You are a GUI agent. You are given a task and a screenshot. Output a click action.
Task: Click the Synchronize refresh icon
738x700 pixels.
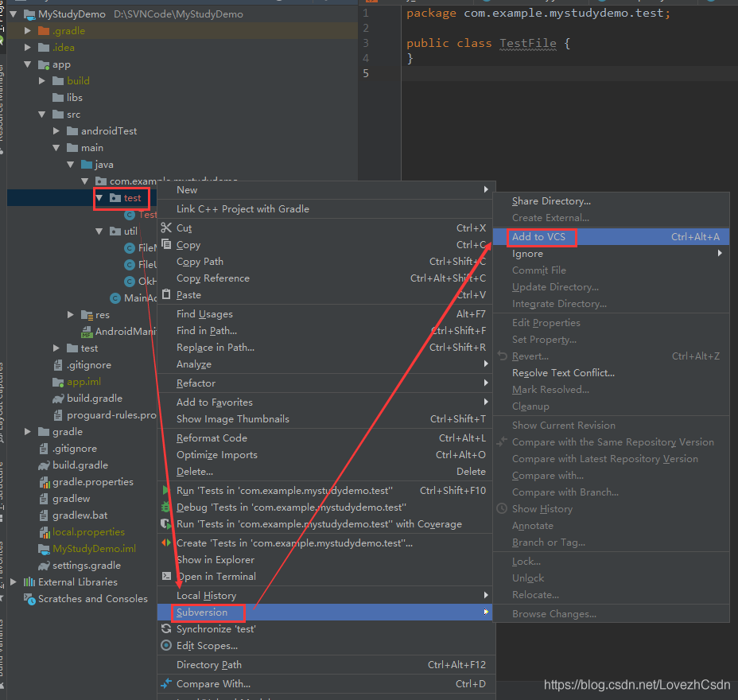click(x=166, y=628)
